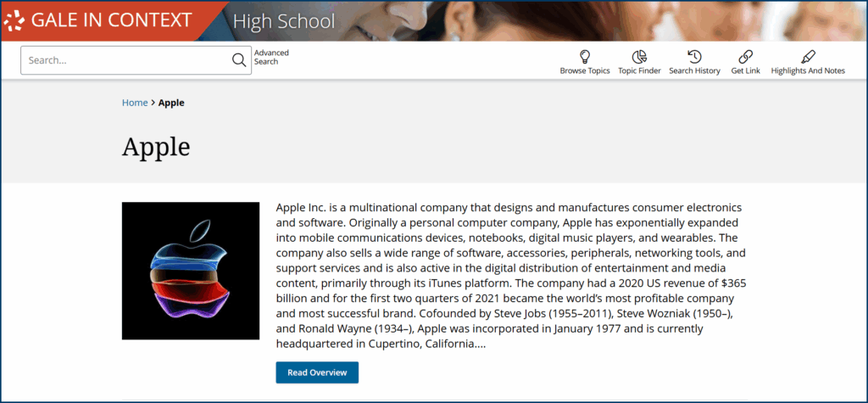
Task: Click the Get Link chain icon
Action: pyautogui.click(x=746, y=57)
